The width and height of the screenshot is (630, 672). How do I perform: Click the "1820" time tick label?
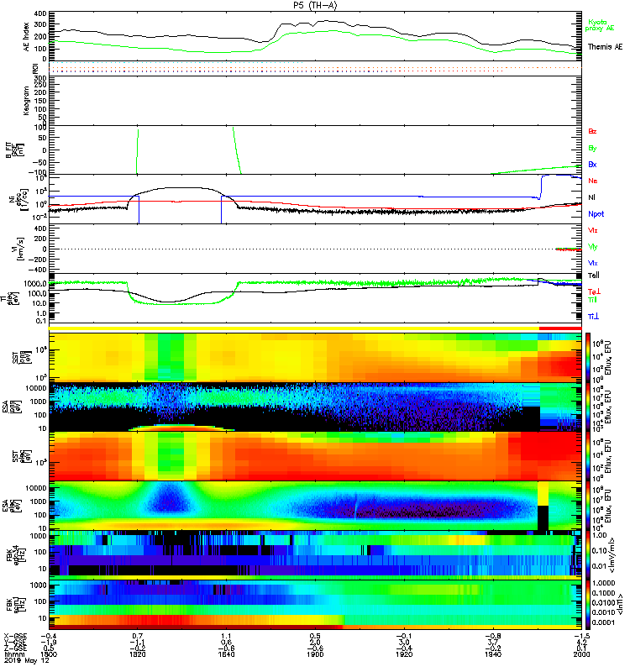pyautogui.click(x=138, y=654)
